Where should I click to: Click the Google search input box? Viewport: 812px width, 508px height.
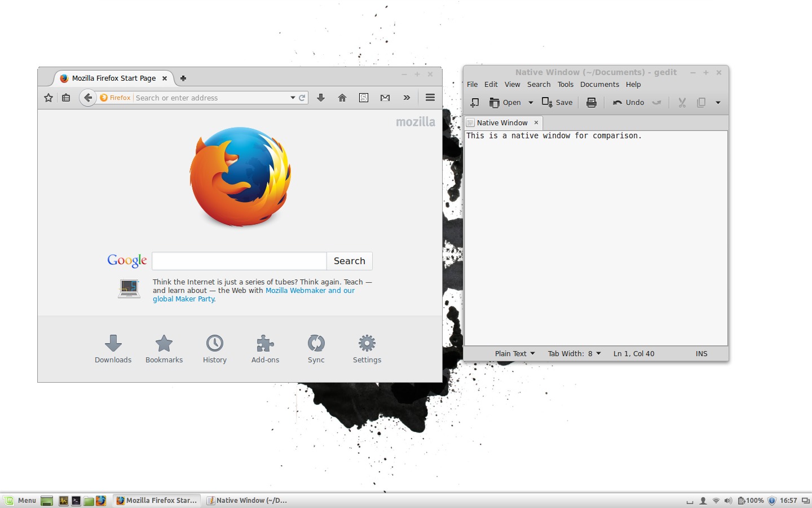point(239,261)
